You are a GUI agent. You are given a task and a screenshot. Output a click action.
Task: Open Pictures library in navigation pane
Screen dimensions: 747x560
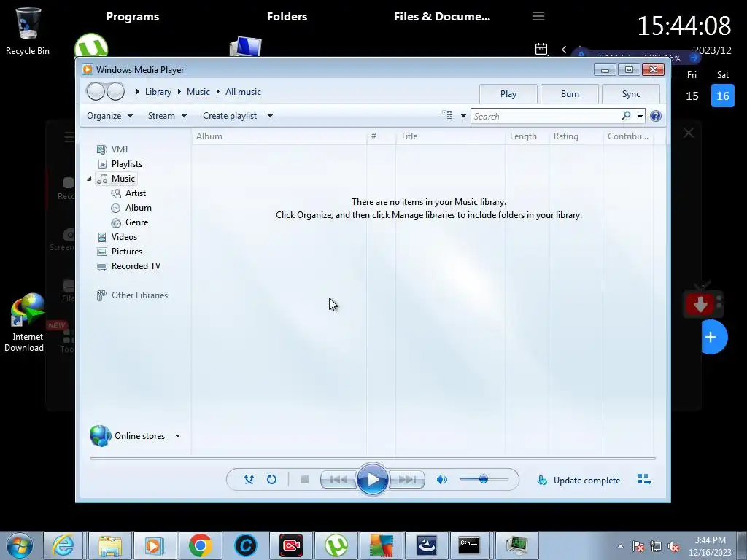pyautogui.click(x=127, y=252)
